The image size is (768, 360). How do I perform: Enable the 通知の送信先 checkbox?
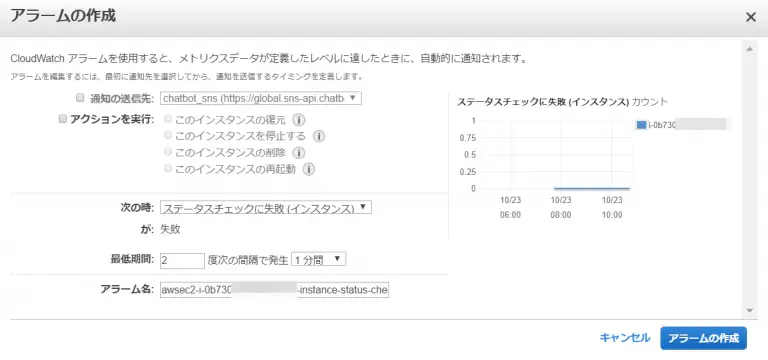pyautogui.click(x=80, y=98)
